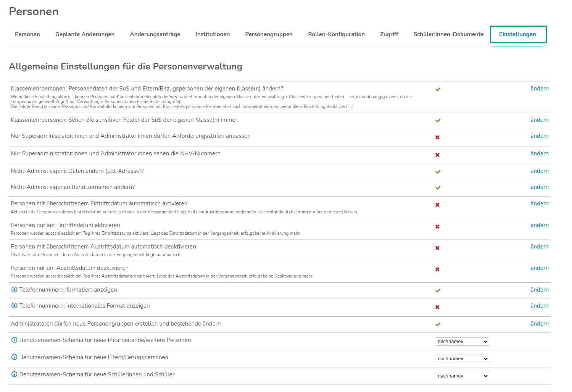572x392 pixels.
Task: Open info icon for Mitarbeitende Benutzernamen-Schema
Action: [14, 340]
